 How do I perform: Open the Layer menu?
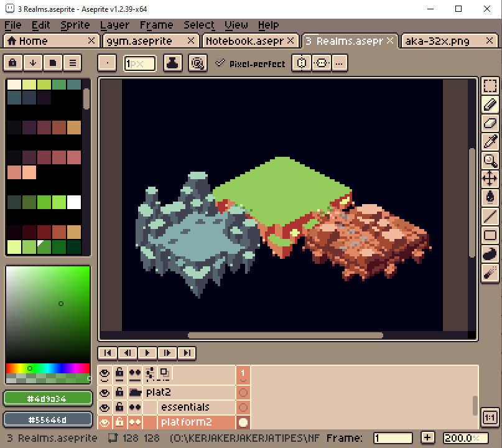click(x=114, y=25)
